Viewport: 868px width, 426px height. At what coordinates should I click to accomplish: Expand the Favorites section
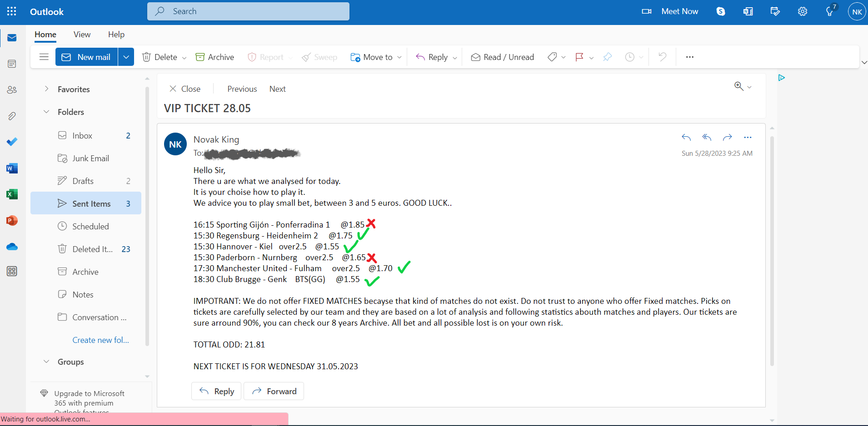tap(46, 89)
